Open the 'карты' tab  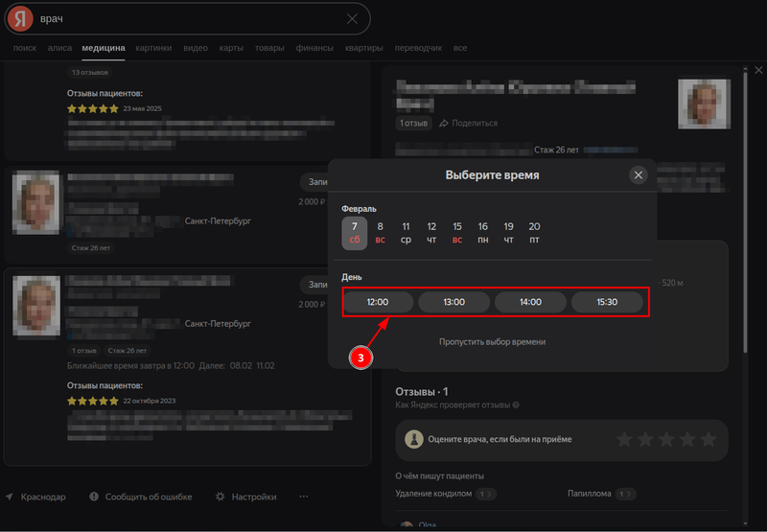coord(231,48)
